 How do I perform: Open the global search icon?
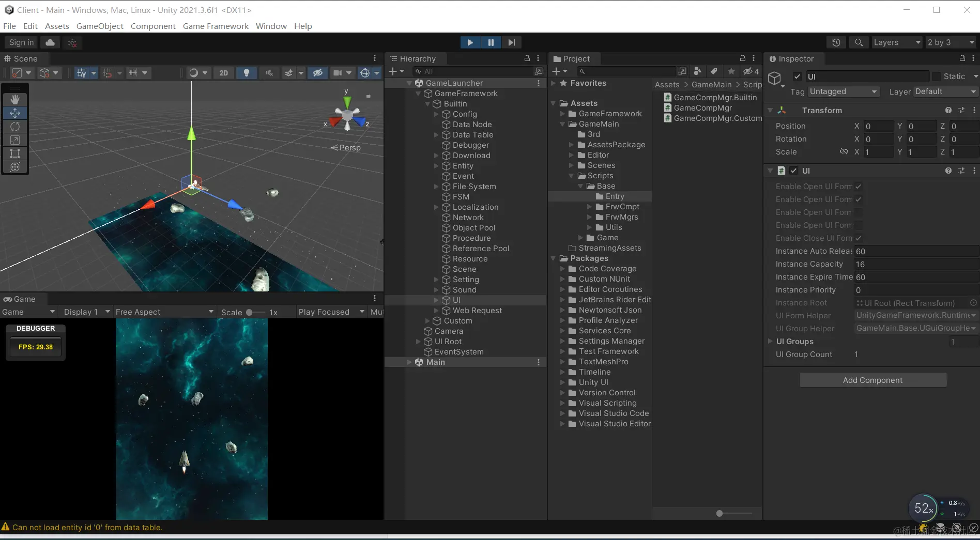[x=859, y=42]
